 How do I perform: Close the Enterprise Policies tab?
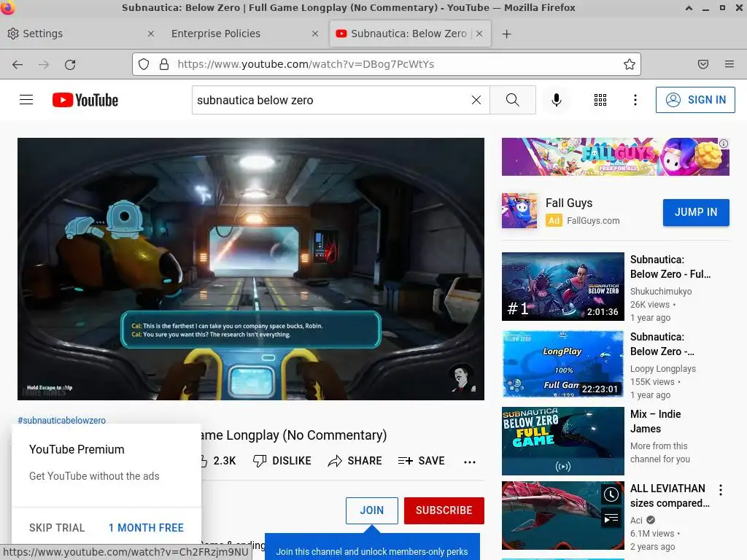pos(315,34)
